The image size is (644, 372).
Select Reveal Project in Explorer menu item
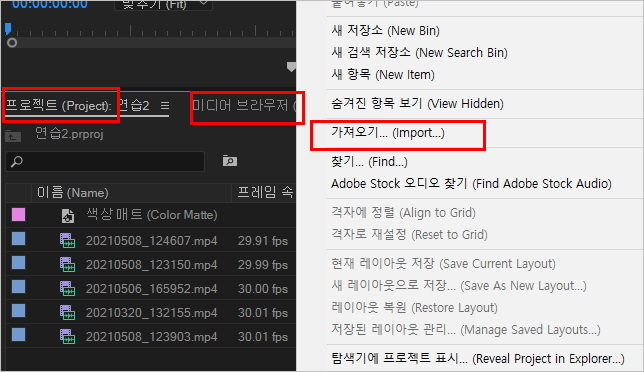pos(478,359)
